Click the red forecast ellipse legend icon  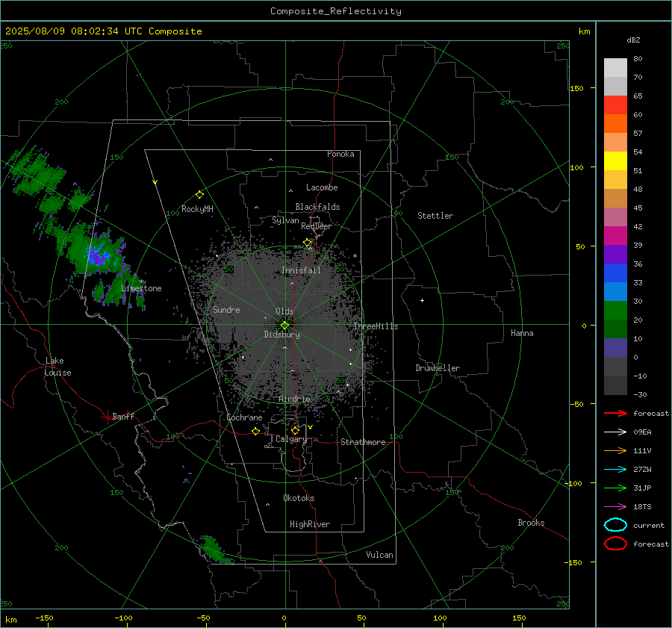coord(615,544)
